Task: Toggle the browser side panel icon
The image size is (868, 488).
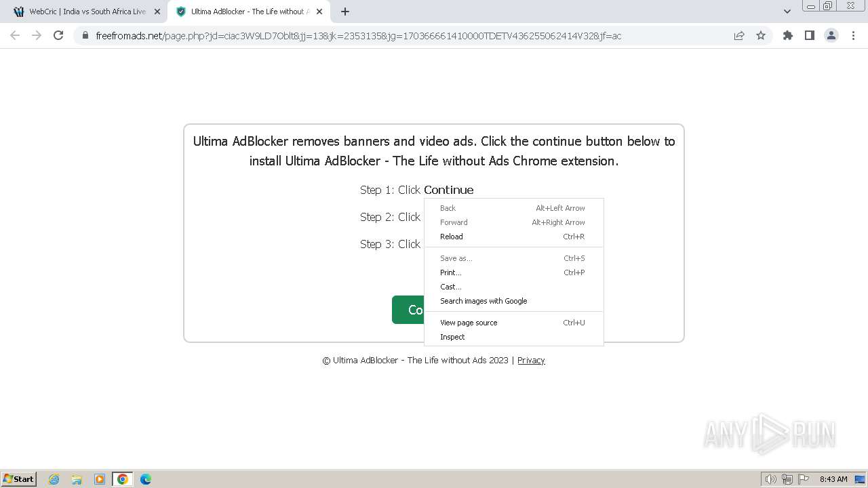Action: coord(809,35)
